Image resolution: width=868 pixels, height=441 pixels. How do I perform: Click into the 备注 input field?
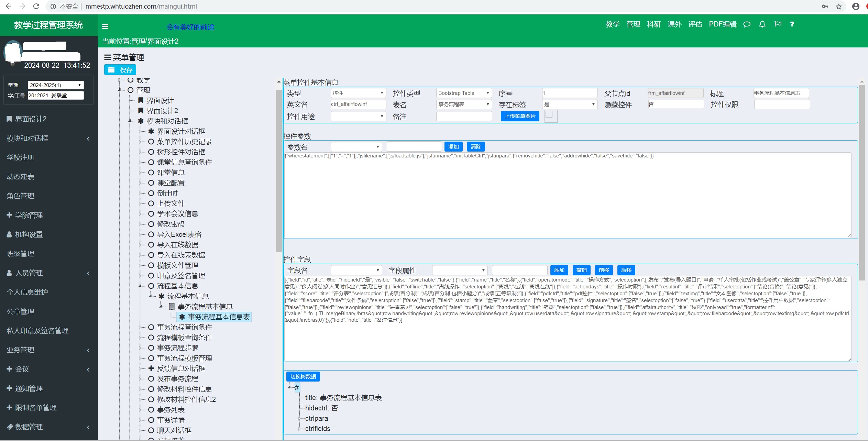click(x=464, y=116)
